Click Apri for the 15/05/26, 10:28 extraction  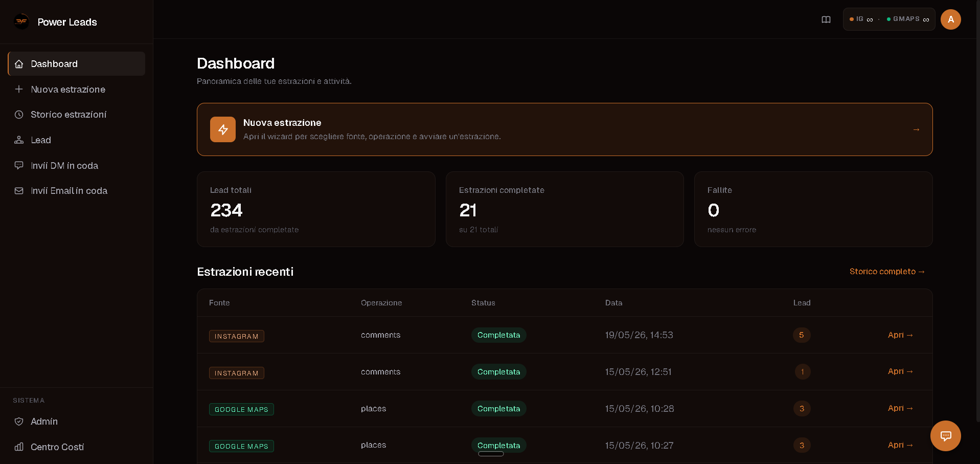(x=900, y=408)
